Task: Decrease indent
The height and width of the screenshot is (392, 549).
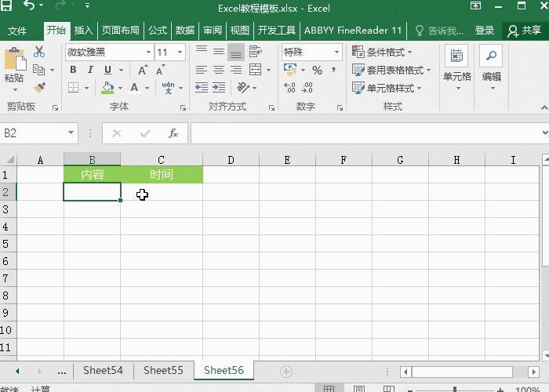Action: tap(202, 88)
